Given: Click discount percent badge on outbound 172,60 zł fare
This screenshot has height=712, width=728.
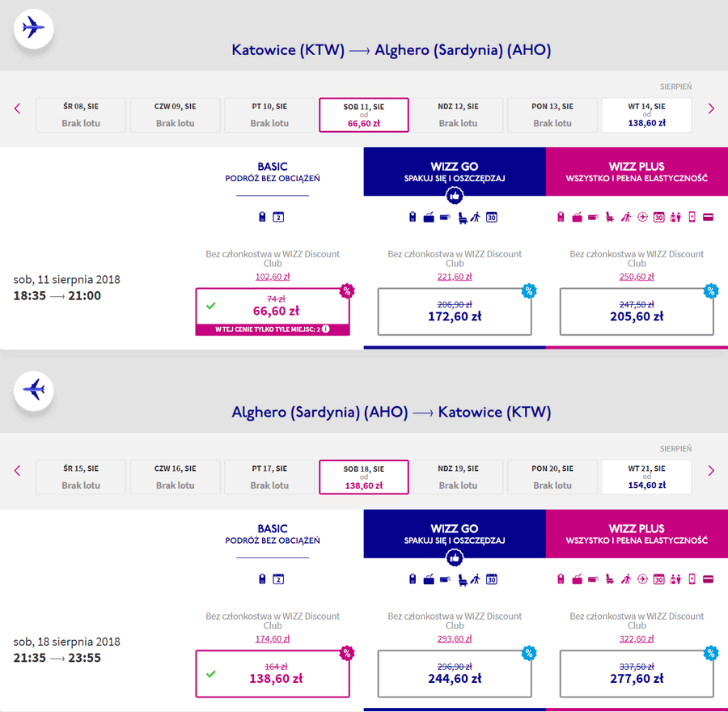Looking at the screenshot, I should point(529,290).
